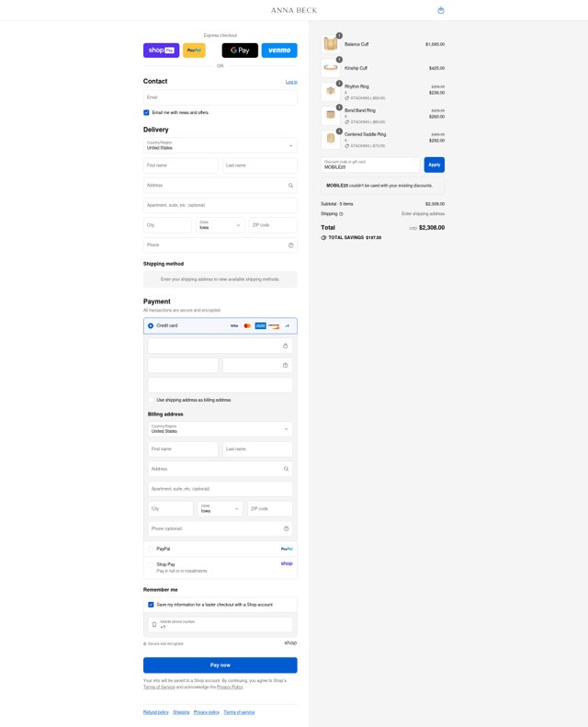This screenshot has height=727, width=588.
Task: Check out with Shop Pay express button
Action: coord(162,50)
